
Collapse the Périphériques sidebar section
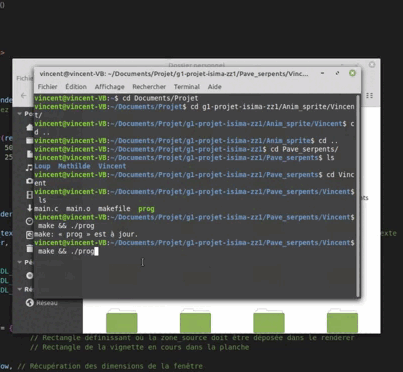point(19,262)
